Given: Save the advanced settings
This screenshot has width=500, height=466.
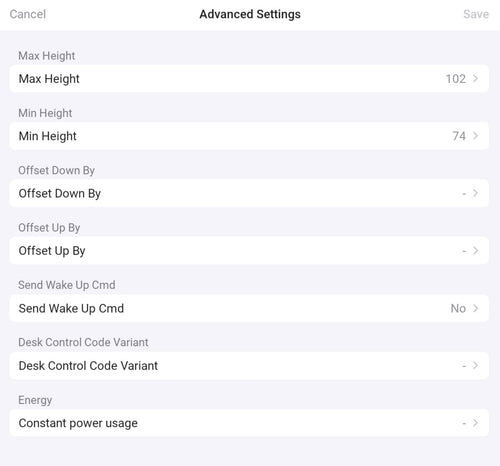Looking at the screenshot, I should tap(476, 14).
